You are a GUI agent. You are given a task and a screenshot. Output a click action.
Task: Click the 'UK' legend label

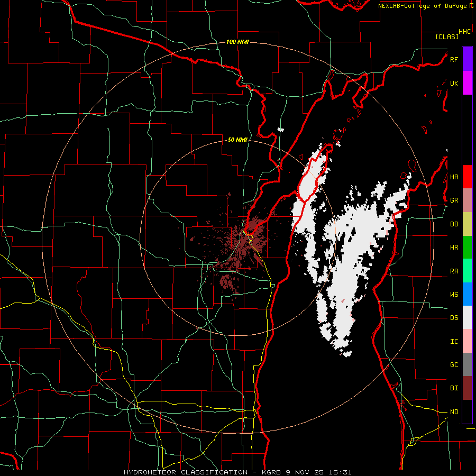click(x=454, y=83)
